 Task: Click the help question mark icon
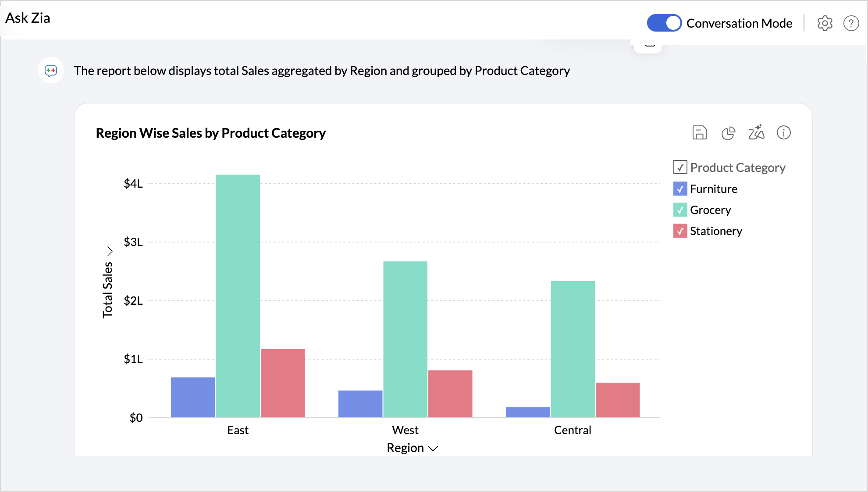[851, 23]
